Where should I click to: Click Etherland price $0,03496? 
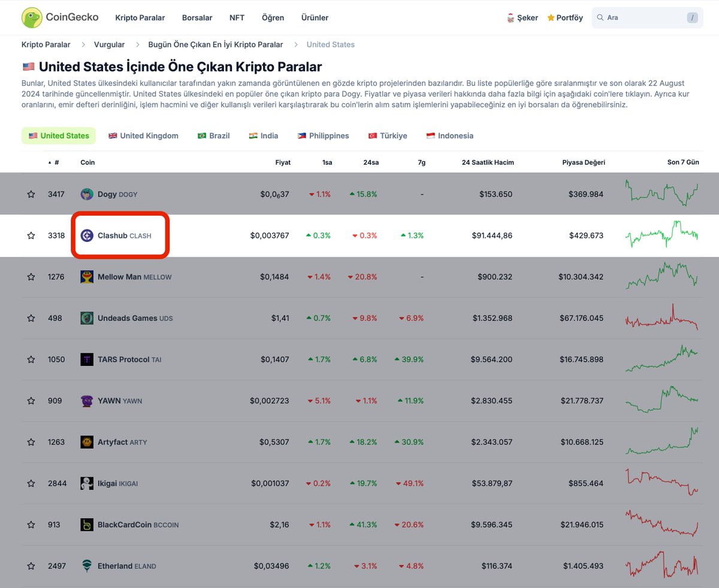tap(271, 566)
